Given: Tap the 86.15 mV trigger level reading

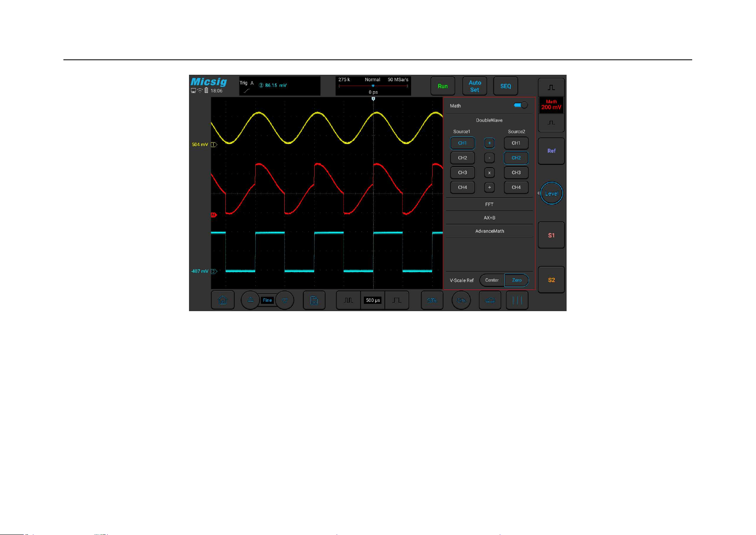Looking at the screenshot, I should [276, 85].
